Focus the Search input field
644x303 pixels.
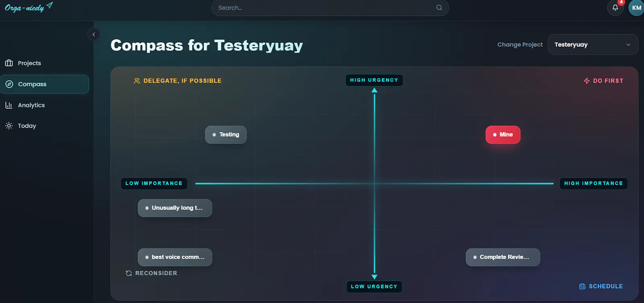click(330, 8)
